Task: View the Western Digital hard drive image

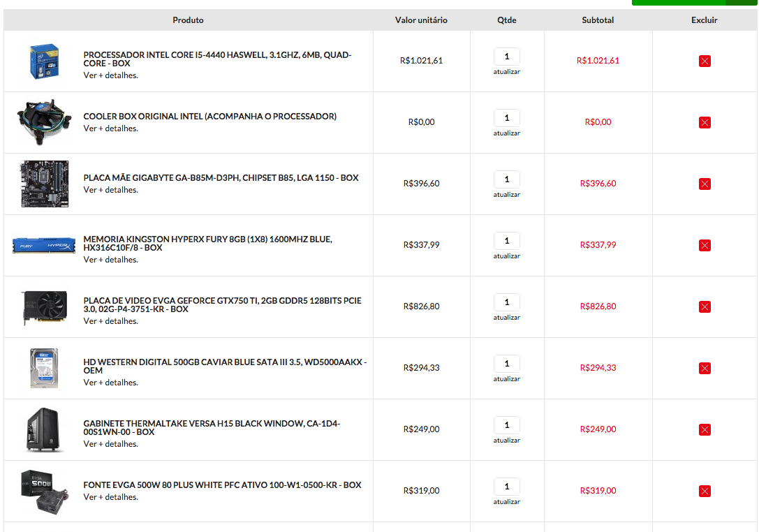Action: click(44, 369)
